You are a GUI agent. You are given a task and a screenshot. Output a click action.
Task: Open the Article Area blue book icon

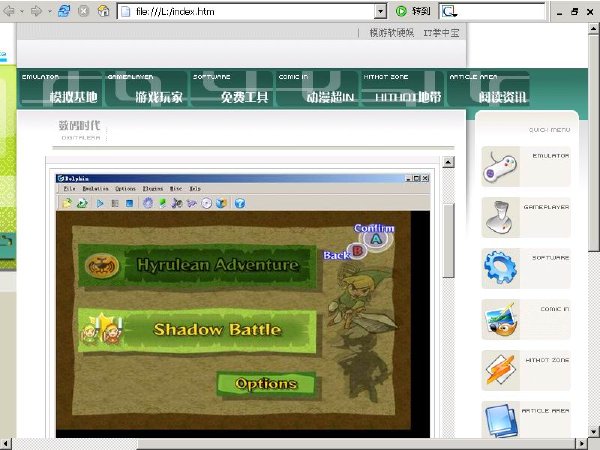[501, 420]
